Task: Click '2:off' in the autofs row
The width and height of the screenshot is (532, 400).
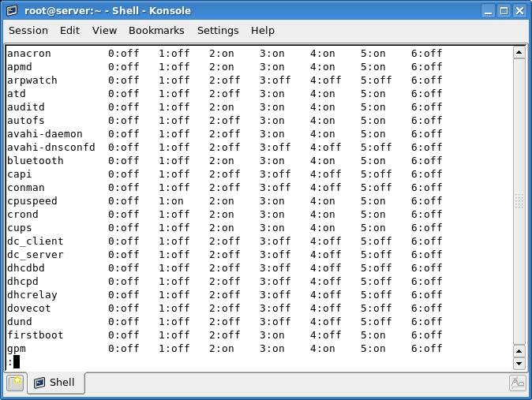Action: [225, 121]
